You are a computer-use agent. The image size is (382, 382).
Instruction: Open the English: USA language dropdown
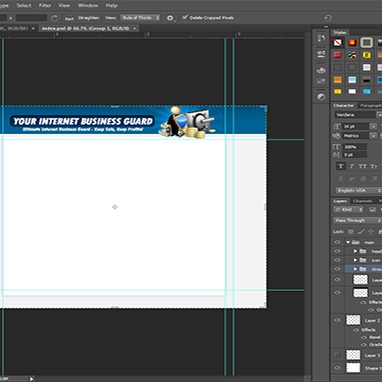coord(358,190)
